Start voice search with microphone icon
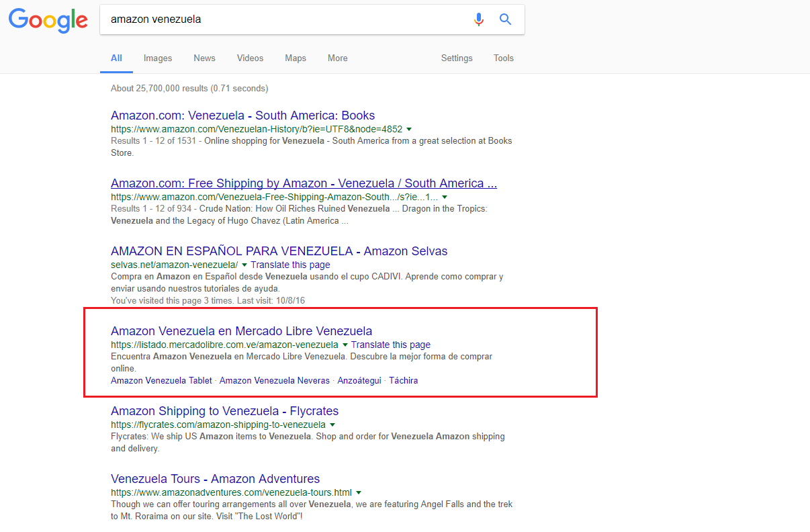This screenshot has height=532, width=810. pyautogui.click(x=478, y=19)
